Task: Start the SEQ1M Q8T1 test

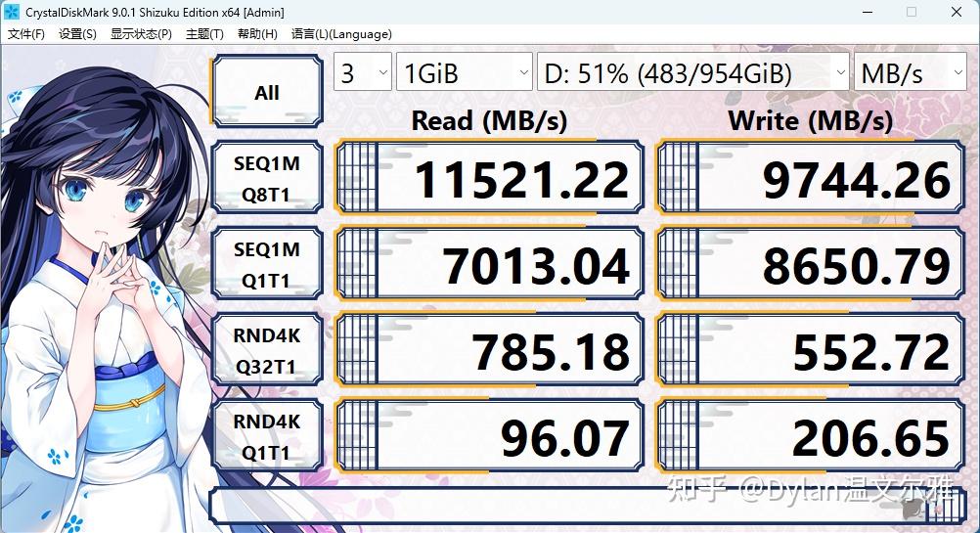Action: 267,178
